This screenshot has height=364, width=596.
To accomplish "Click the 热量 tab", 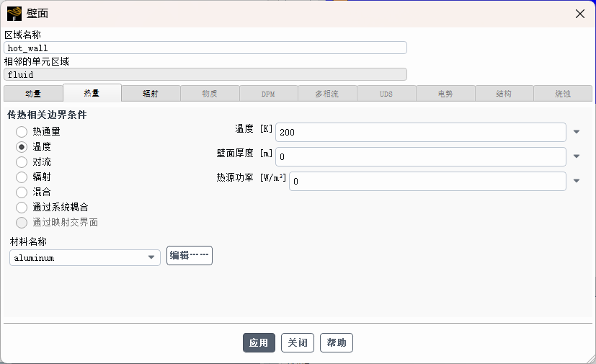I will pyautogui.click(x=92, y=93).
